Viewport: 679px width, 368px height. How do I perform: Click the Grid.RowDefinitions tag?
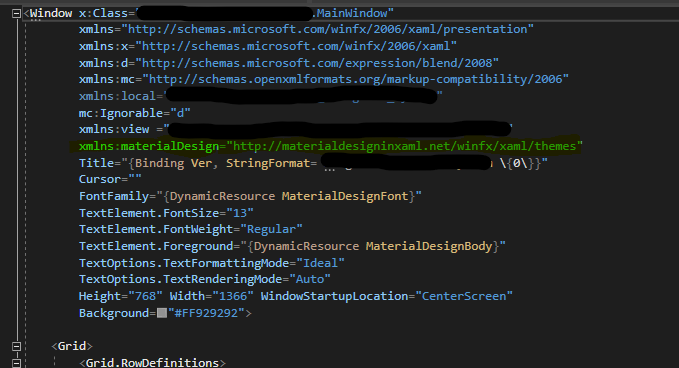coord(152,363)
